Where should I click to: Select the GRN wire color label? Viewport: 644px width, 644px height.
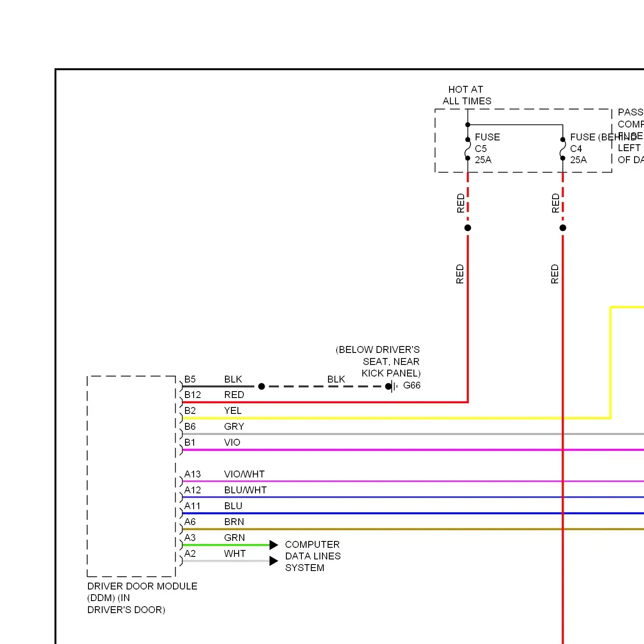(234, 538)
